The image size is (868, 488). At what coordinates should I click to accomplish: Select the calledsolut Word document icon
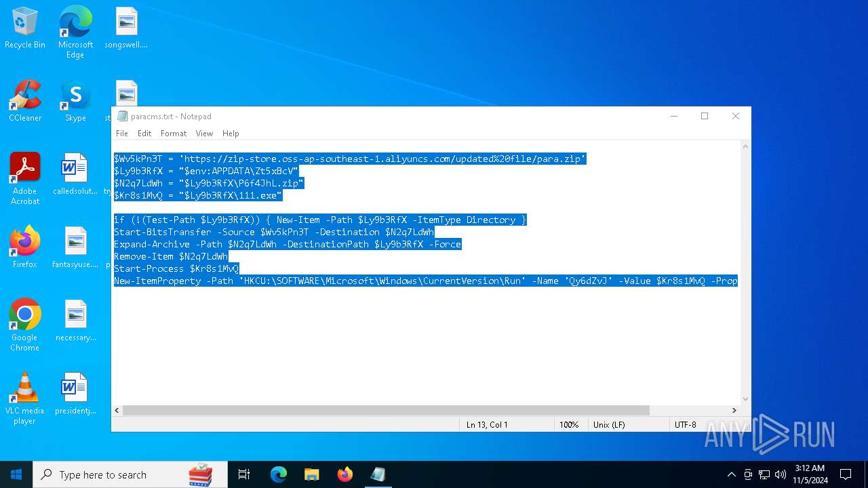coord(75,174)
